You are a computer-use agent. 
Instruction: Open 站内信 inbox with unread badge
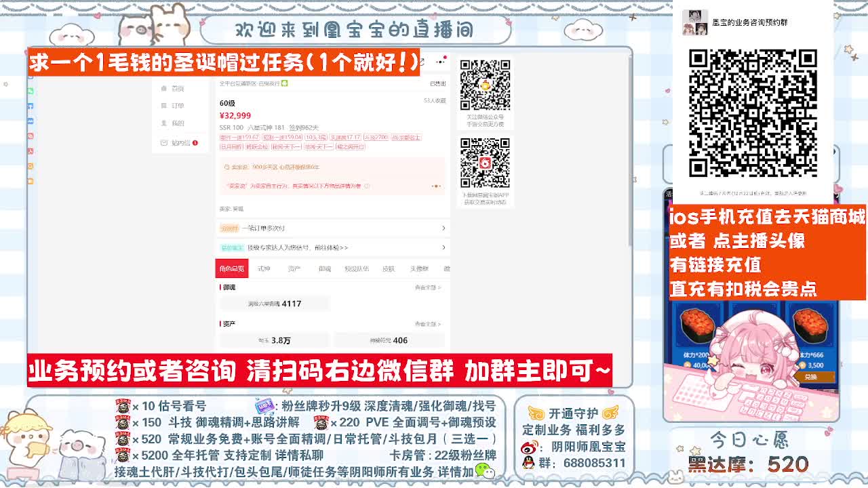click(179, 142)
